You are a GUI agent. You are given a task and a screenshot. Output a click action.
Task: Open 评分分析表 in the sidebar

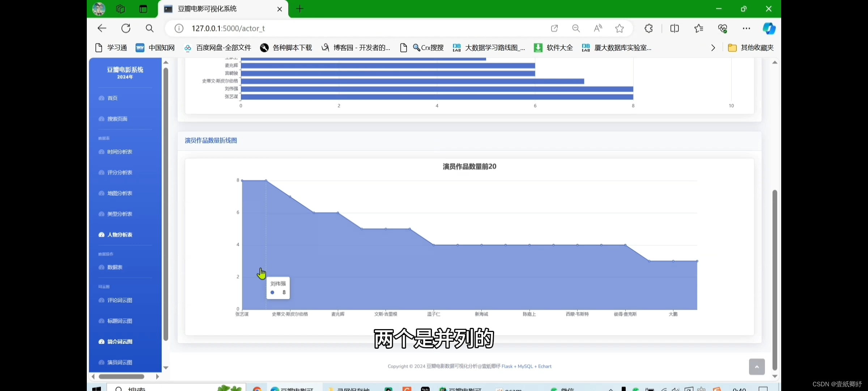pyautogui.click(x=120, y=172)
